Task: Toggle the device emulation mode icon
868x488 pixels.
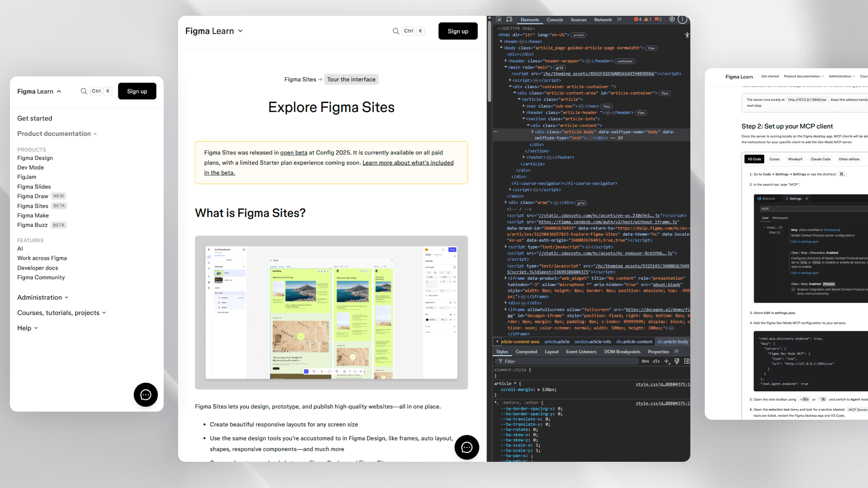Action: point(509,19)
